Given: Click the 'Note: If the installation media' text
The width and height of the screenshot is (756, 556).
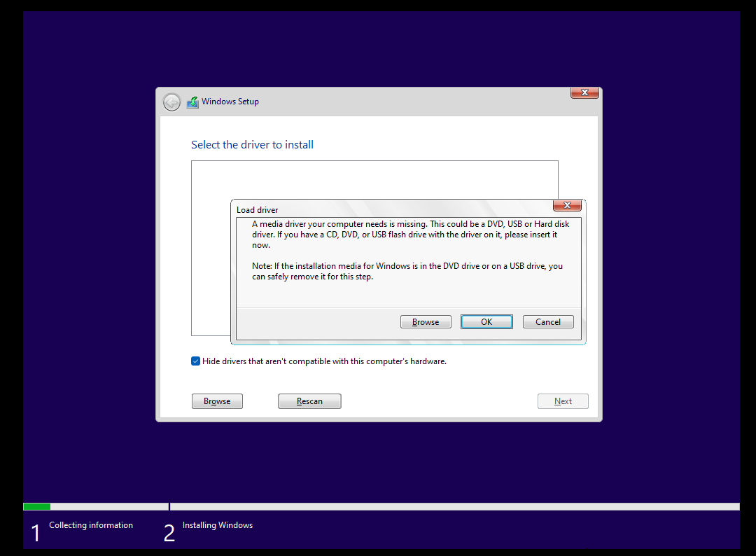Looking at the screenshot, I should 407,271.
